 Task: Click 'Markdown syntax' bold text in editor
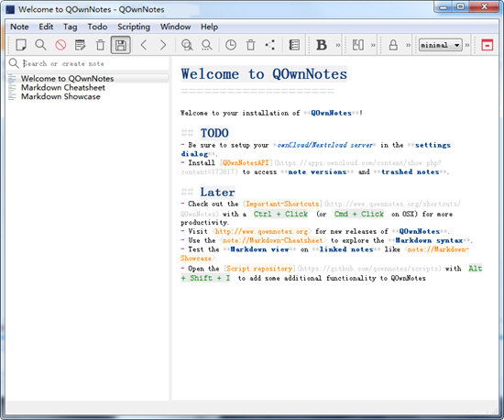point(429,240)
